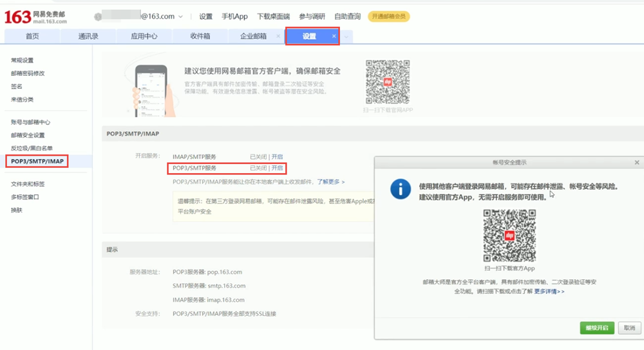Viewport: 644px width, 350px height.
Task: Open 多标签窗口 sidebar item
Action: pyautogui.click(x=24, y=197)
